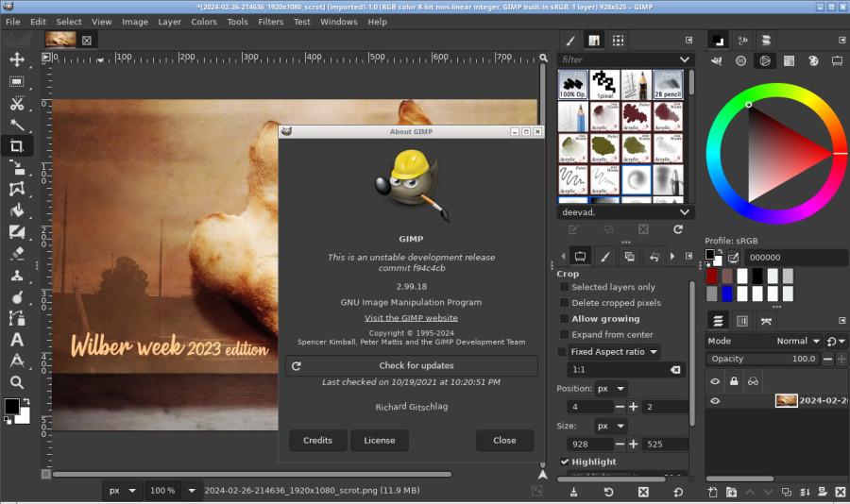
Task: Click the refresh brushes icon
Action: [677, 229]
